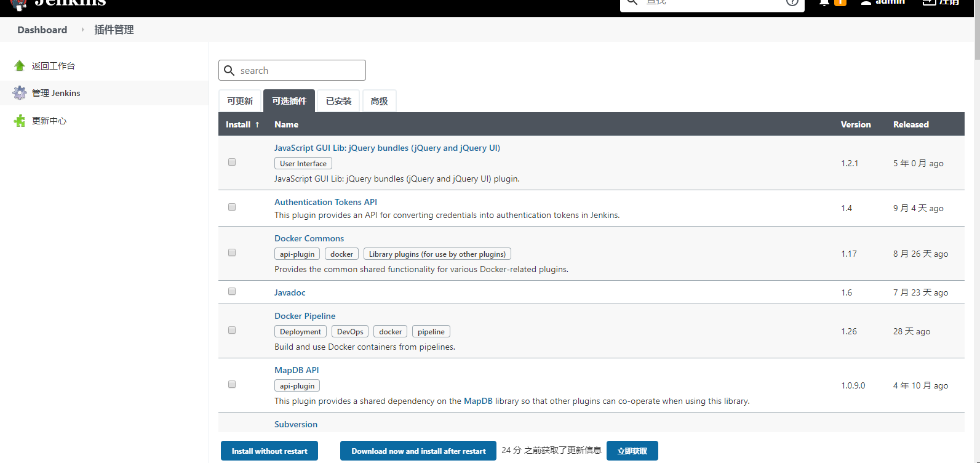This screenshot has width=980, height=463.
Task: Click the '8 月 26 天 ago' release date
Action: coord(921,254)
